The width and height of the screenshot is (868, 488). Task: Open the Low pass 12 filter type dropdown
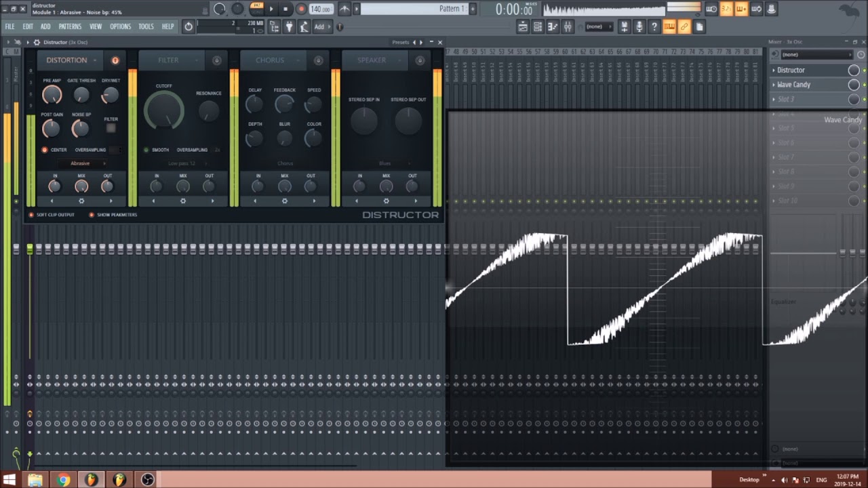tap(183, 163)
